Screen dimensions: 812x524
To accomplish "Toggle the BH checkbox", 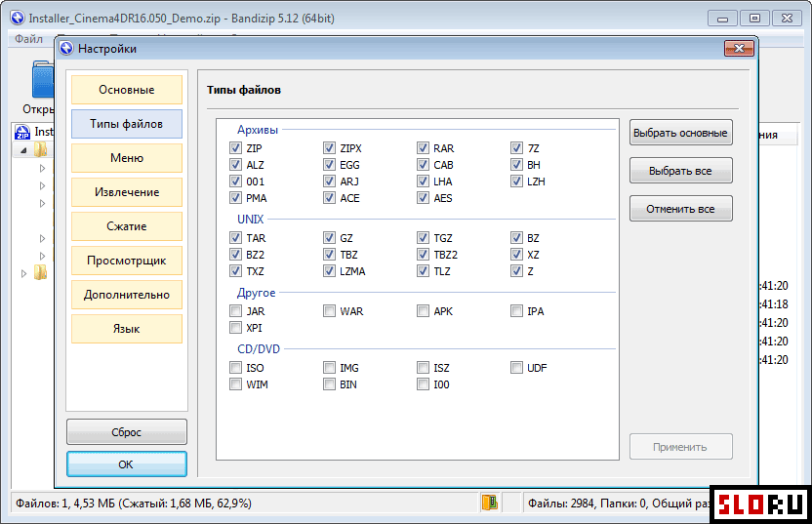I will pos(517,165).
